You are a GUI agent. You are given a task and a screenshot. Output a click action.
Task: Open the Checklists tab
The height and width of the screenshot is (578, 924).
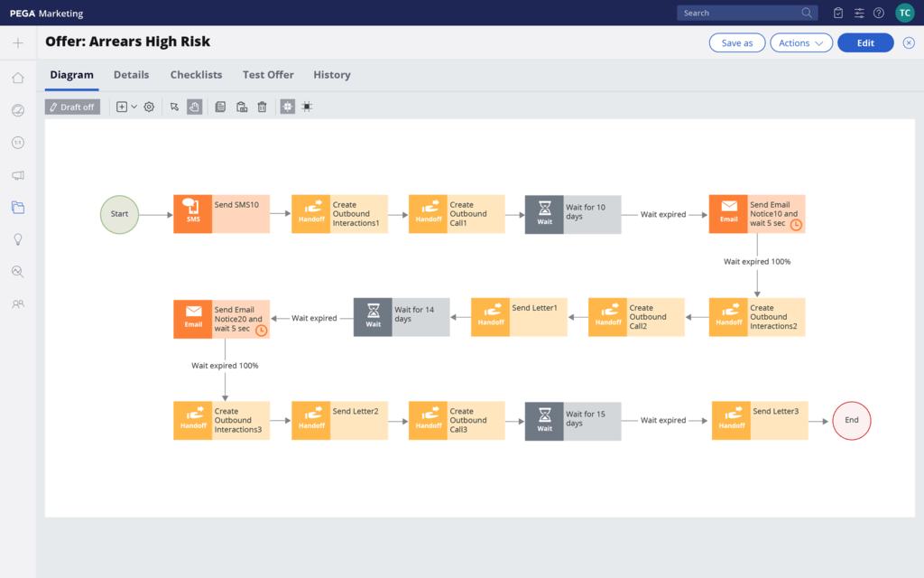point(196,75)
